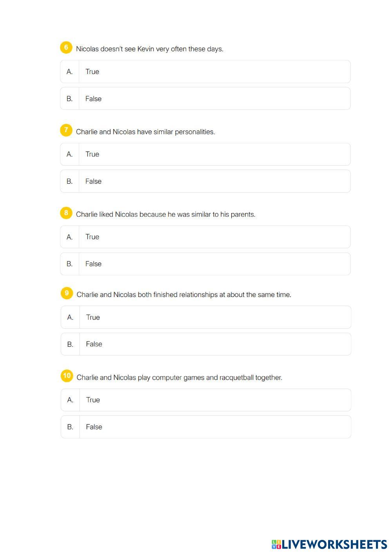Screen dimensions: 392x554
Task: Click the yellow number 7 badge
Action: click(66, 130)
